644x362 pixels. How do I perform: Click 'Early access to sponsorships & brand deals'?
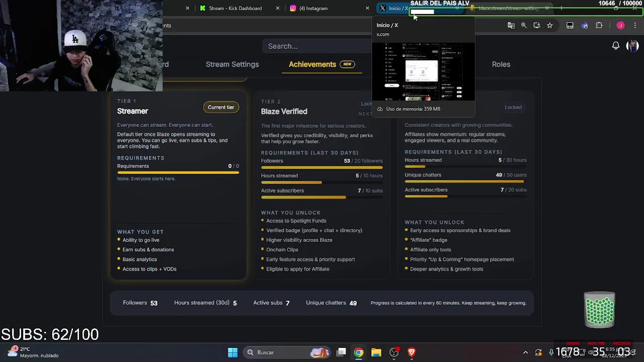460,230
